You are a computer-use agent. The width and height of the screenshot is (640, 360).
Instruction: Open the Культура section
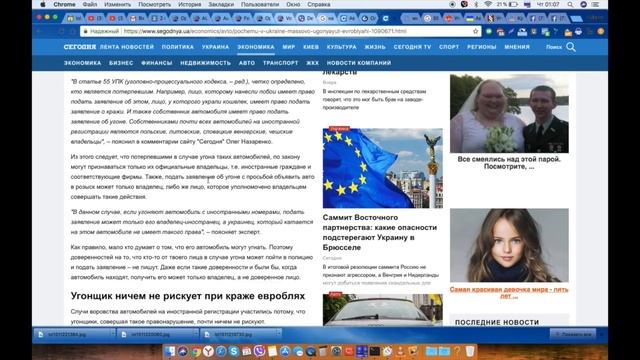click(342, 47)
